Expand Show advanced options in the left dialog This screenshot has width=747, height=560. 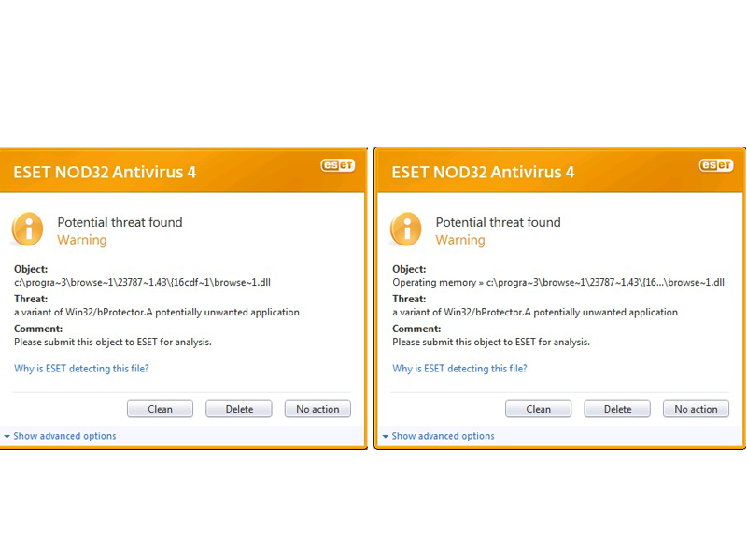tap(64, 436)
